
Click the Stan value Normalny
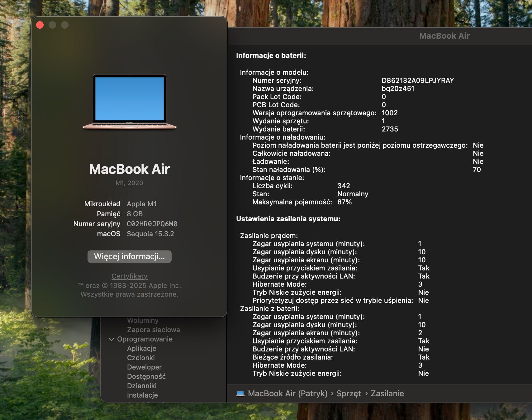[353, 194]
